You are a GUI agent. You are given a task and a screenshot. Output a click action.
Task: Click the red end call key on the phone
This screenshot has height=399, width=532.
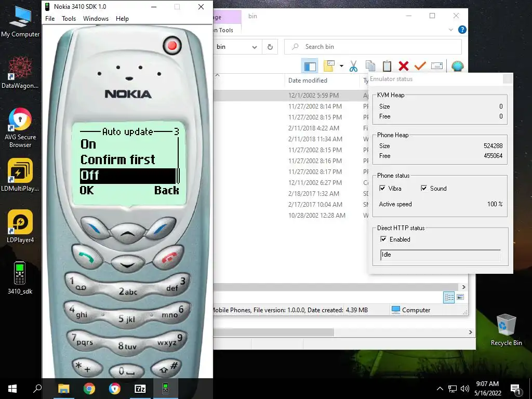point(169,257)
